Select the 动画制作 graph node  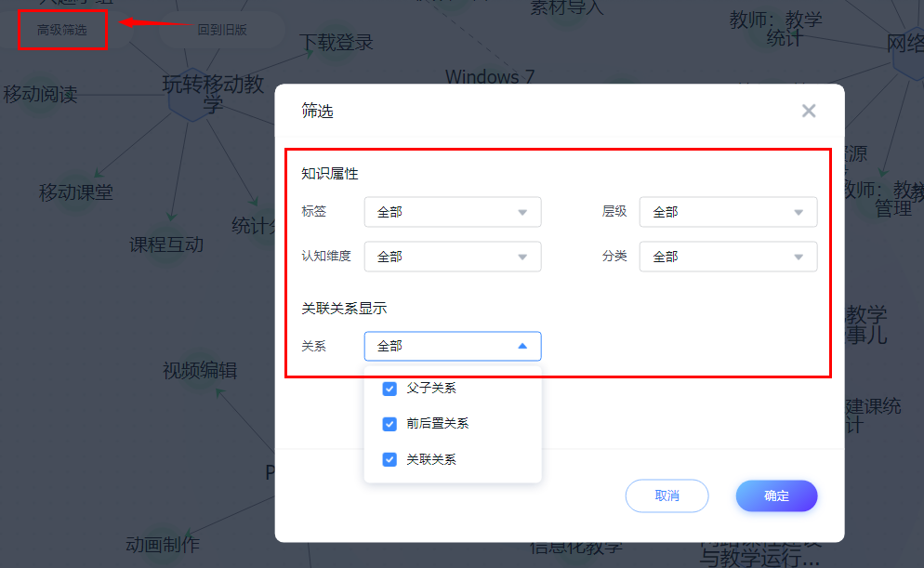163,545
